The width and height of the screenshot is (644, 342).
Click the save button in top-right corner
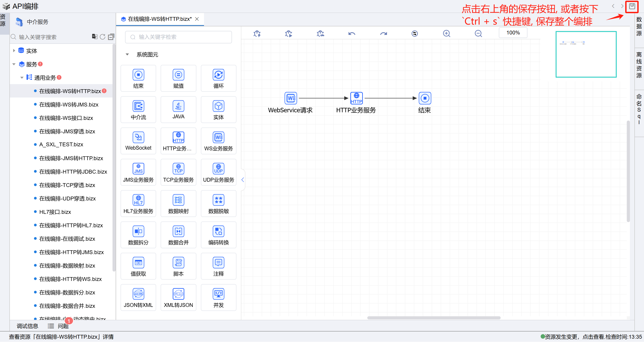(632, 6)
